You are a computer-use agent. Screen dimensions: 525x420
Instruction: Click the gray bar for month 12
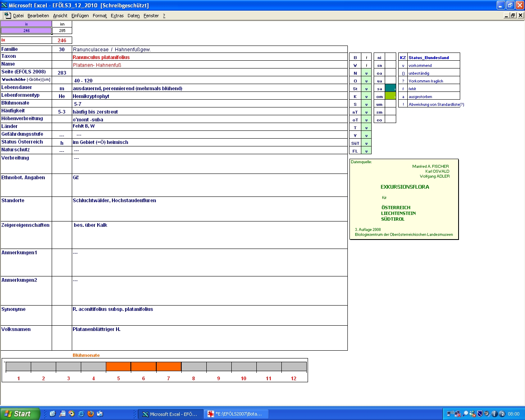pyautogui.click(x=294, y=366)
